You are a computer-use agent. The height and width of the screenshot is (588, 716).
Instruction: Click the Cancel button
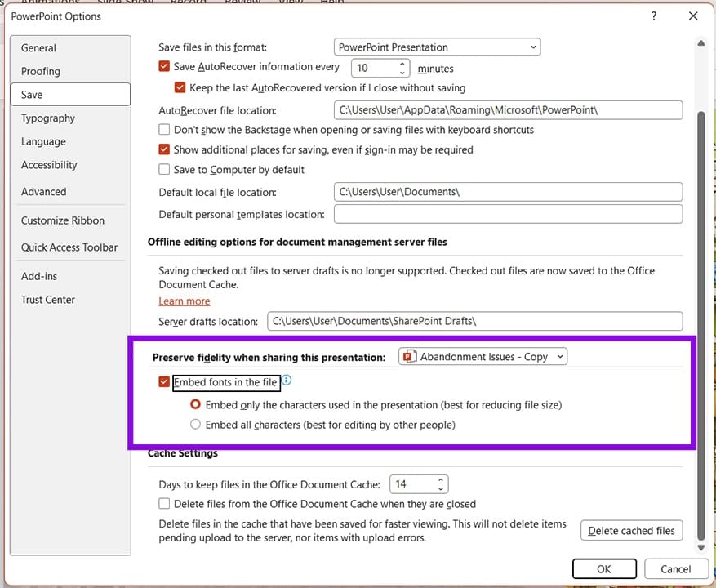[x=675, y=569]
